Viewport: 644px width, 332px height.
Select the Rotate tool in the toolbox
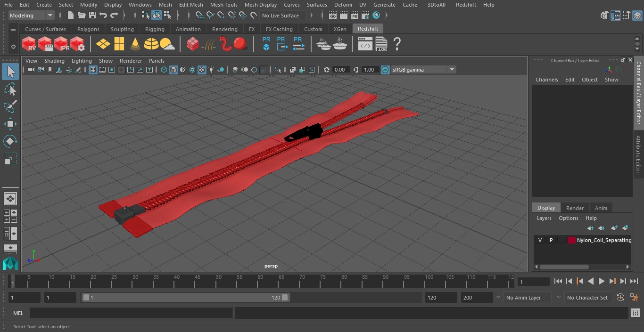[x=10, y=141]
